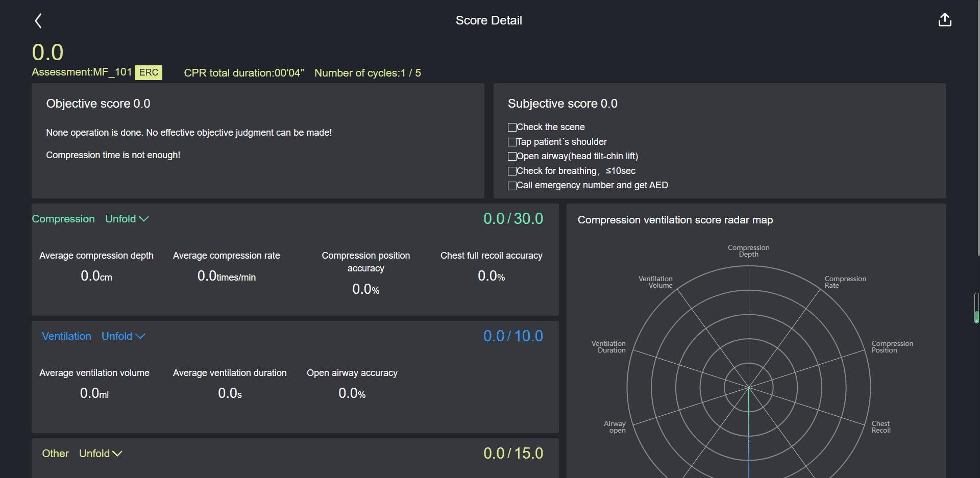Check 'Tap patient's shoulder' item
Viewport: 980px width, 478px height.
point(512,141)
